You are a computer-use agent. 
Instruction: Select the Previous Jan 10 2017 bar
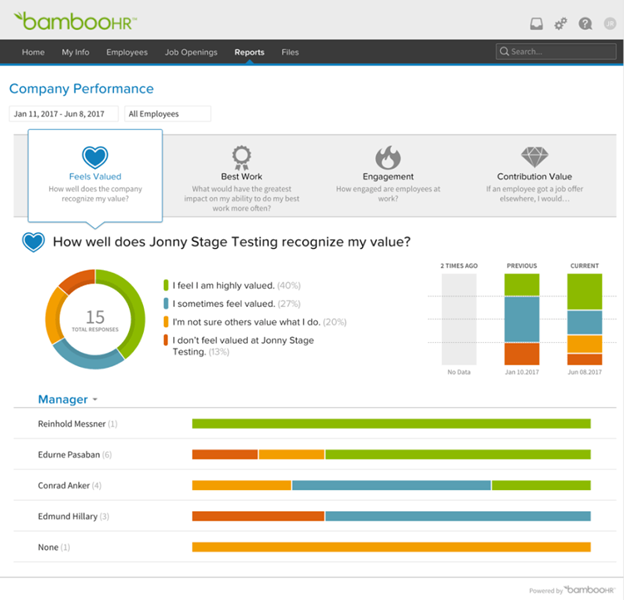[522, 319]
